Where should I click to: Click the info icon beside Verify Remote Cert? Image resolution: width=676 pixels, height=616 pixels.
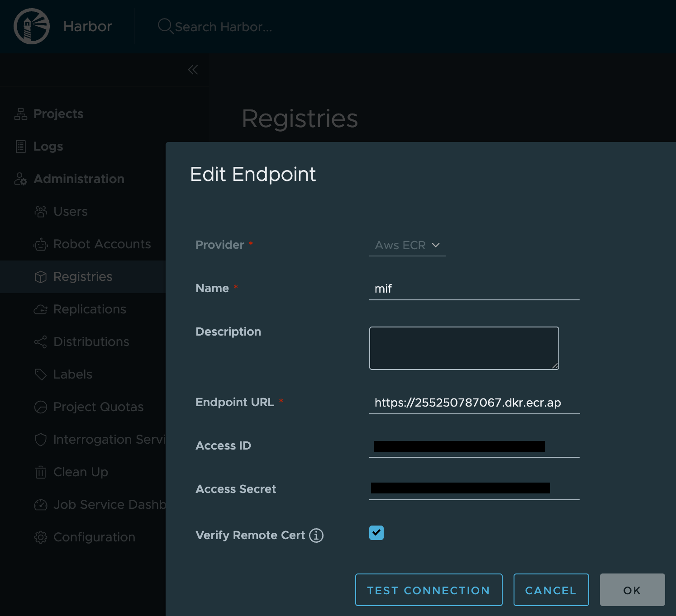coord(316,535)
